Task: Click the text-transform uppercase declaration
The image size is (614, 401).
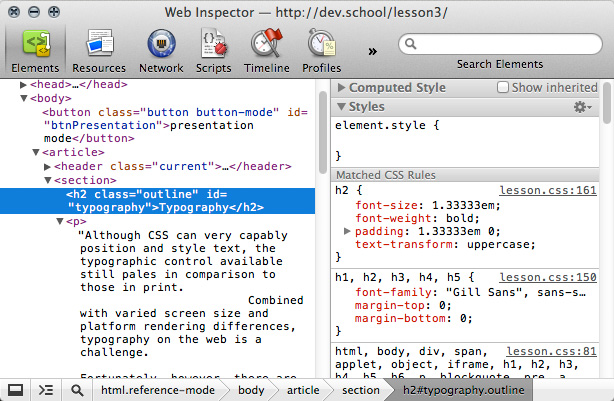Action: coord(445,245)
